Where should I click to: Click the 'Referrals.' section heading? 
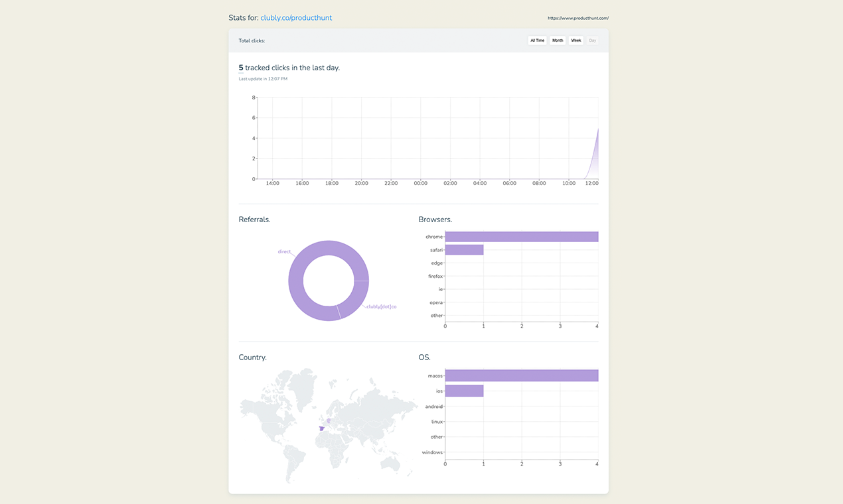click(x=254, y=220)
